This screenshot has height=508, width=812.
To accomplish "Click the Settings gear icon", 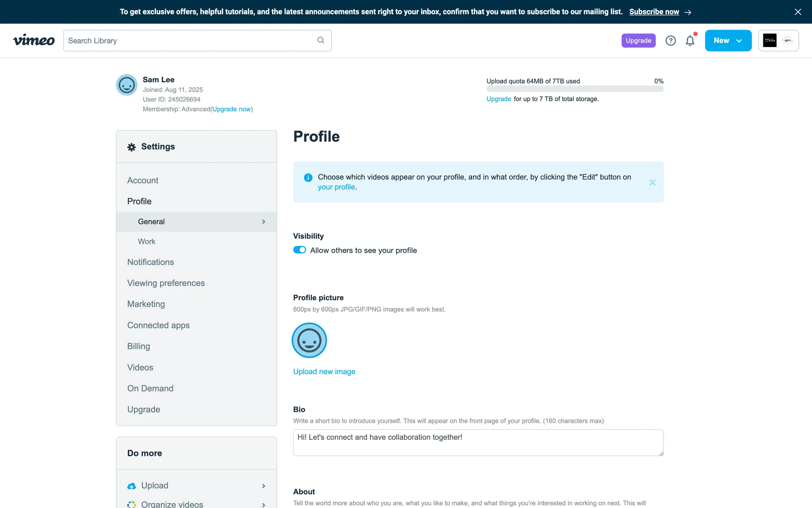I will pyautogui.click(x=132, y=147).
